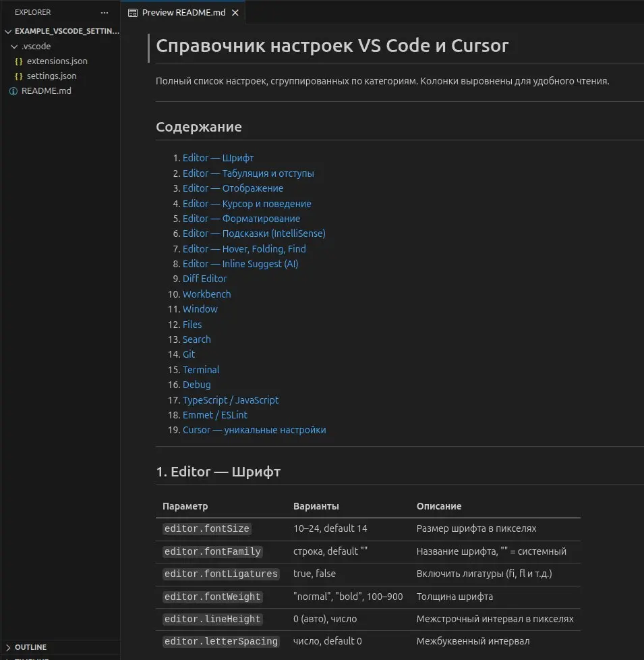This screenshot has width=644, height=660.
Task: Click the editor.fontFamily code cell
Action: click(x=212, y=551)
